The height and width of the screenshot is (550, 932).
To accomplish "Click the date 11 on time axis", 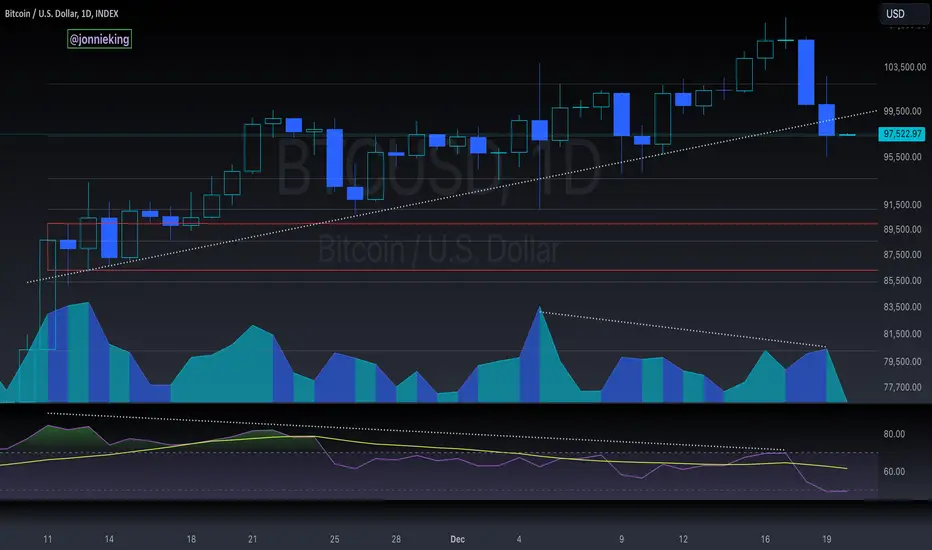I will [x=48, y=539].
